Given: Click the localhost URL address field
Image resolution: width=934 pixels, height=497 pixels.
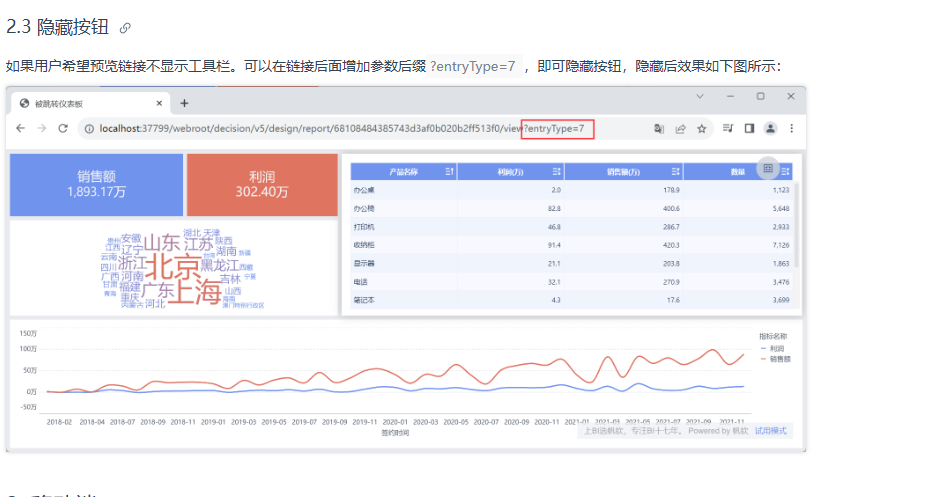Looking at the screenshot, I should [300, 129].
